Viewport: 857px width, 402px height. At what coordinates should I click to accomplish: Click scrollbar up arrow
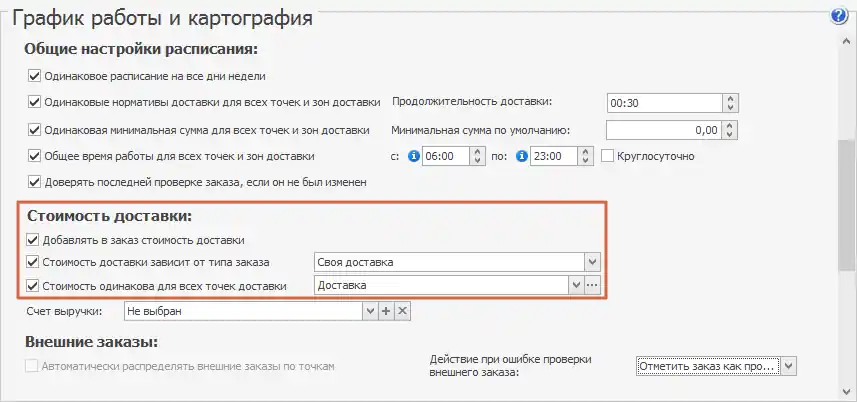[846, 42]
